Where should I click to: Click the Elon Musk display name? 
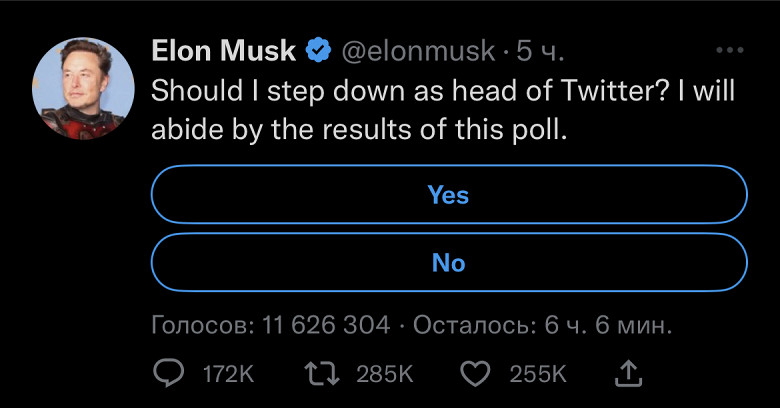tap(223, 49)
